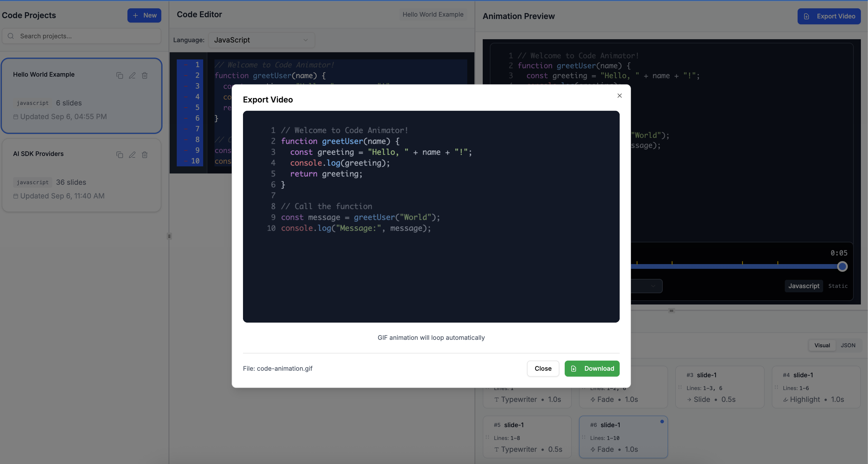Click the GIF preview code image in dialog

click(x=431, y=216)
